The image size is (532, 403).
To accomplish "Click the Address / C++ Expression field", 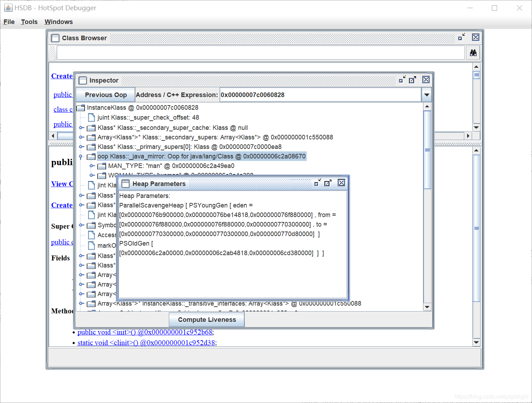I will pyautogui.click(x=320, y=95).
